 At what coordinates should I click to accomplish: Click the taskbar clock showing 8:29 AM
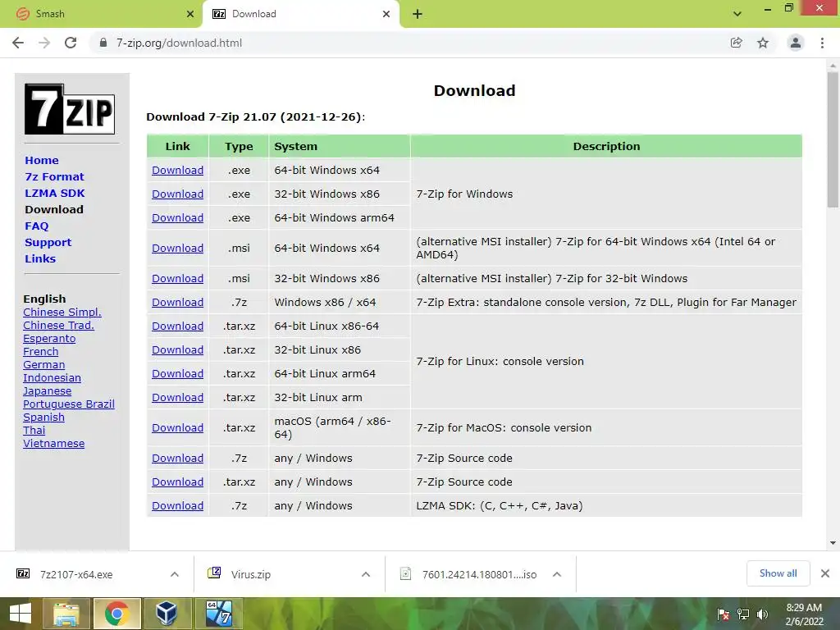coord(804,614)
